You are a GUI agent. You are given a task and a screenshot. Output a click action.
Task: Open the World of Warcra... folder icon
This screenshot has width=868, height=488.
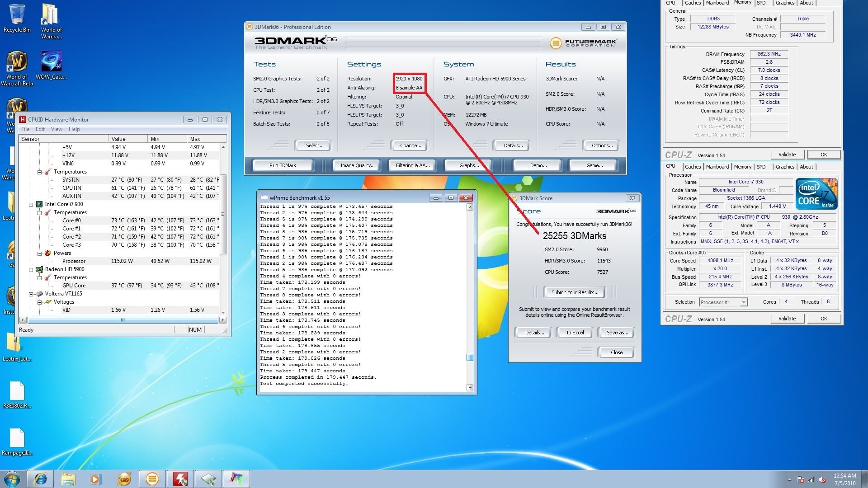click(51, 21)
